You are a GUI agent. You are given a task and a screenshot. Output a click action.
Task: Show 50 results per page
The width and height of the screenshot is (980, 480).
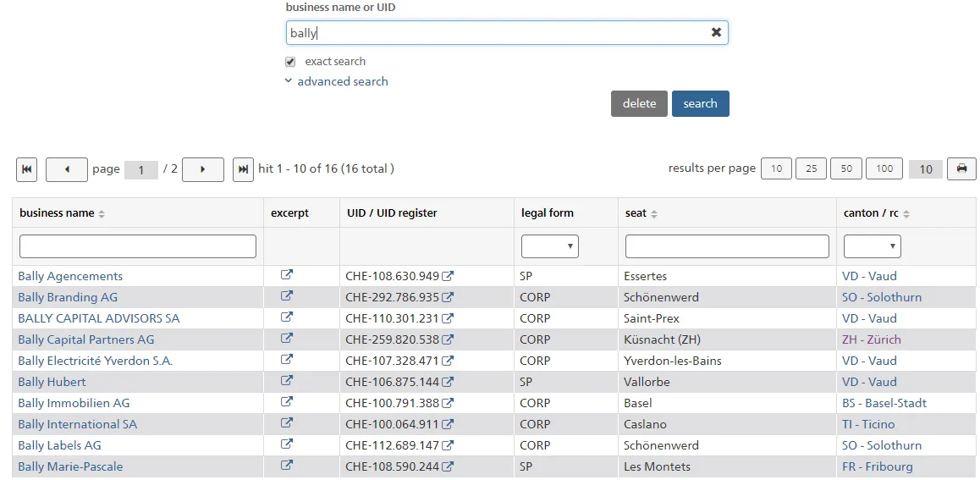coord(846,168)
